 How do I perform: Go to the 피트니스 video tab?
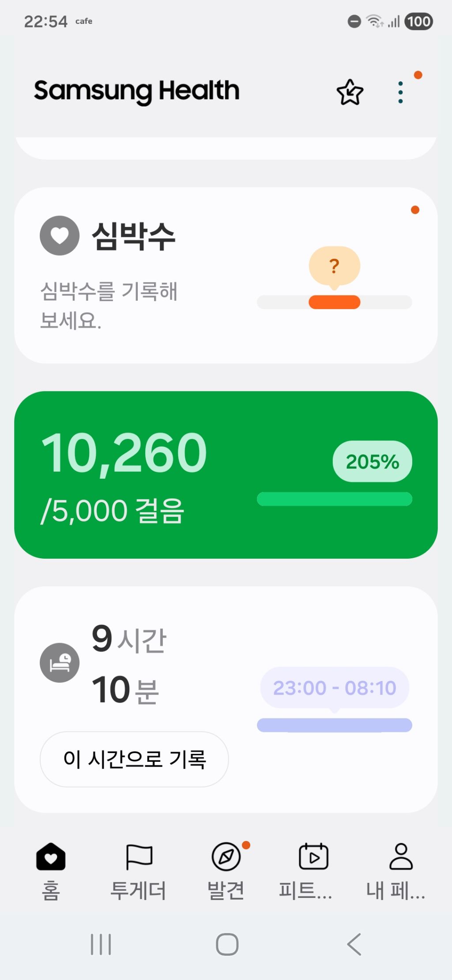tap(313, 870)
